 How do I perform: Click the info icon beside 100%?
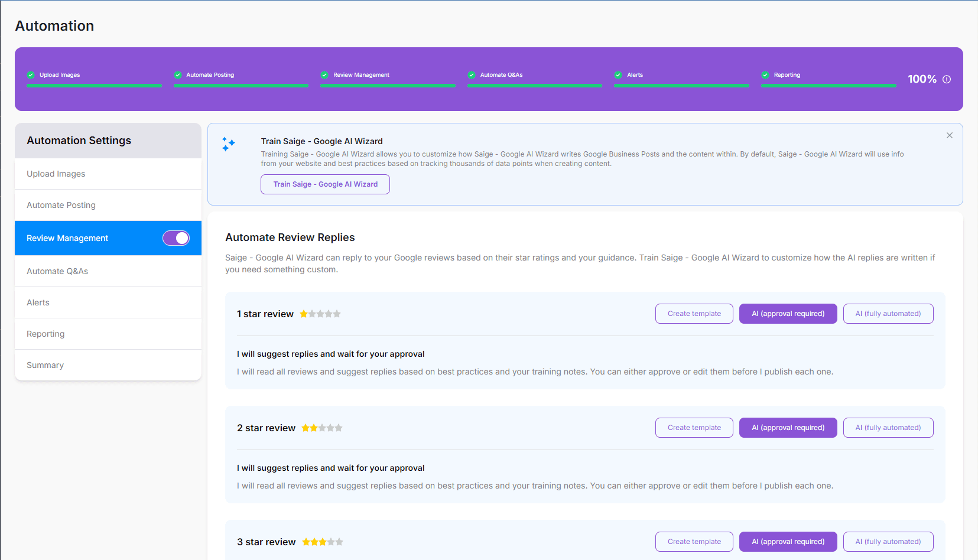947,79
